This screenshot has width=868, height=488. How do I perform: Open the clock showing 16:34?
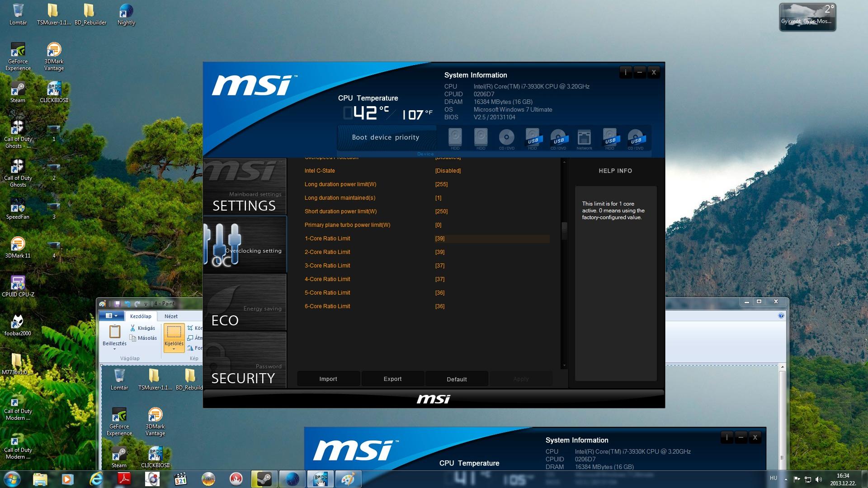tap(843, 479)
